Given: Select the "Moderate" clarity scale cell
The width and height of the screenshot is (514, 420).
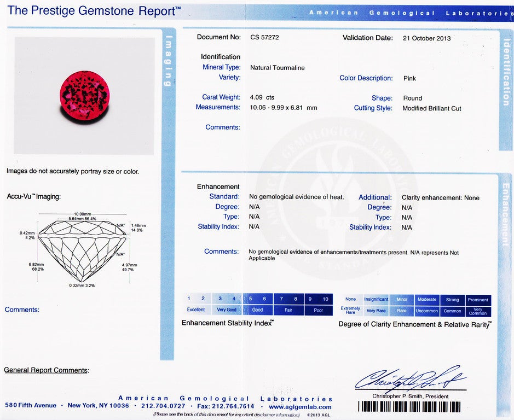Looking at the screenshot, I should pyautogui.click(x=427, y=300).
